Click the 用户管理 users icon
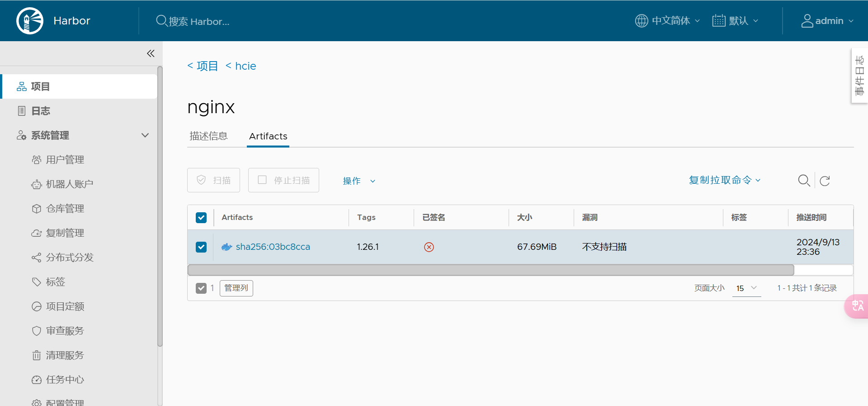The width and height of the screenshot is (868, 406). pos(37,160)
